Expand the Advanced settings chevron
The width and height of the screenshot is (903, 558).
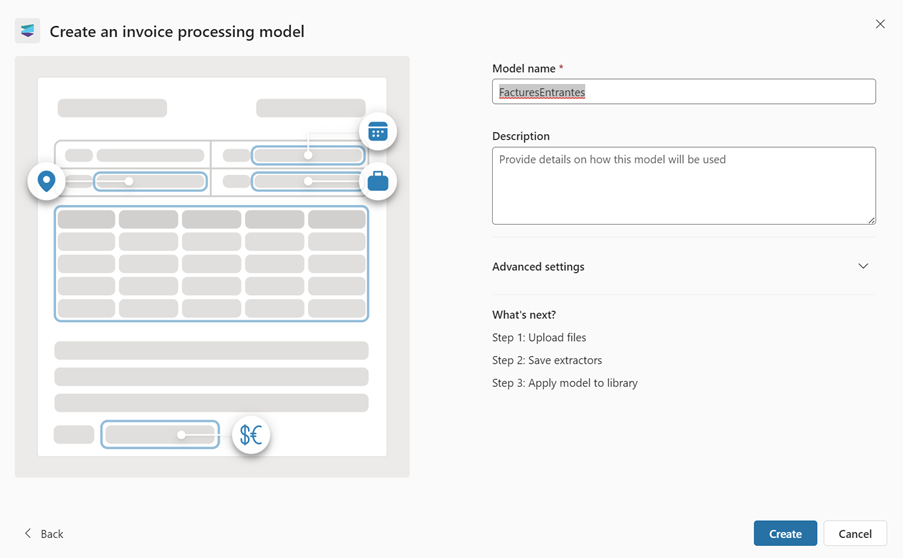tap(863, 266)
